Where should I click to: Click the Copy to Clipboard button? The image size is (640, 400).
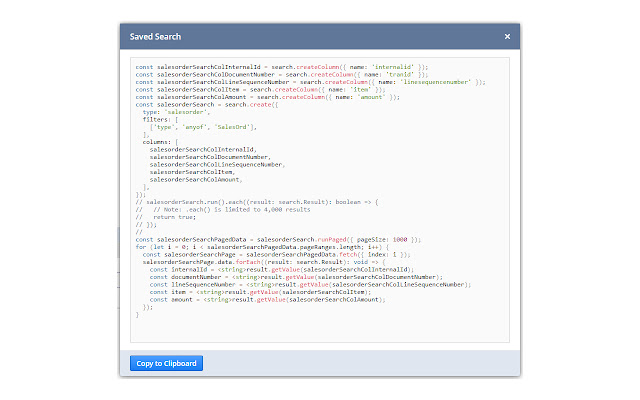pyautogui.click(x=166, y=363)
